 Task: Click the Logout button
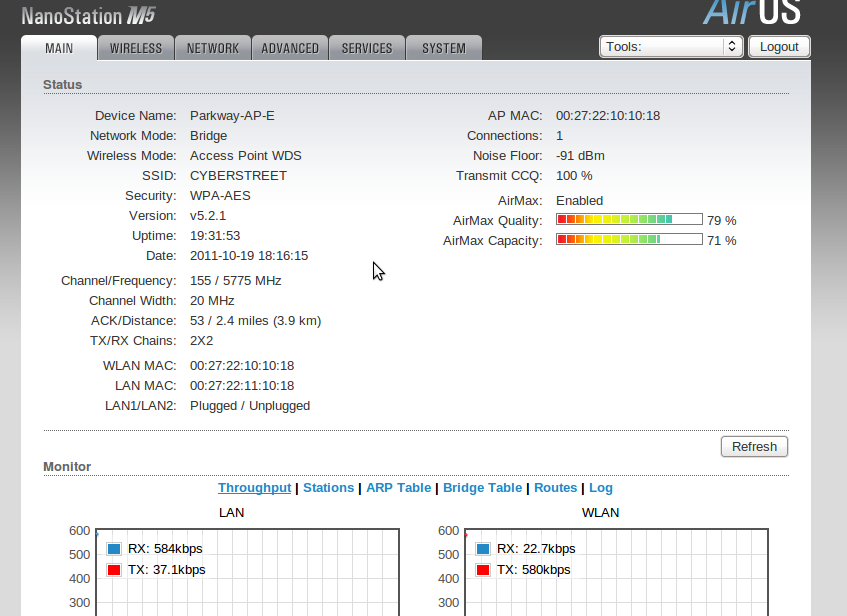point(779,47)
